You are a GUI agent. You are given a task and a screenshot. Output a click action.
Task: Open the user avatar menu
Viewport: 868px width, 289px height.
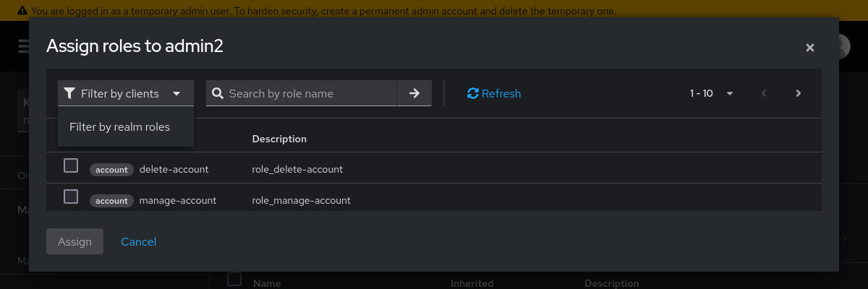843,47
